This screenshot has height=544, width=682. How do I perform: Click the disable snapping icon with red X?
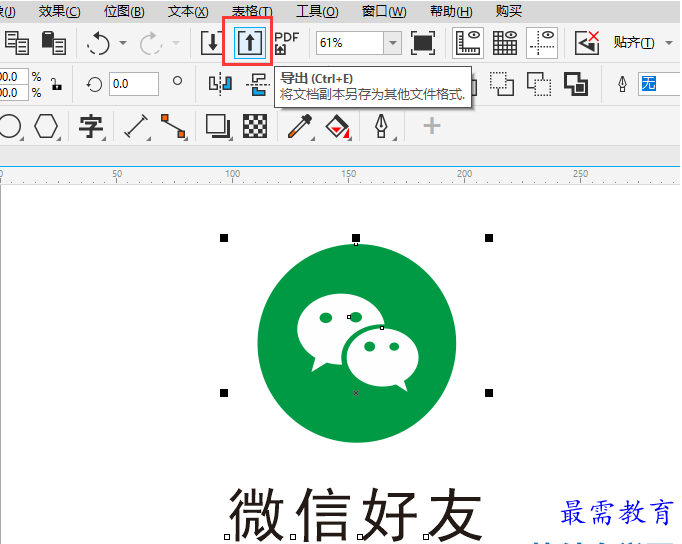pyautogui.click(x=587, y=43)
